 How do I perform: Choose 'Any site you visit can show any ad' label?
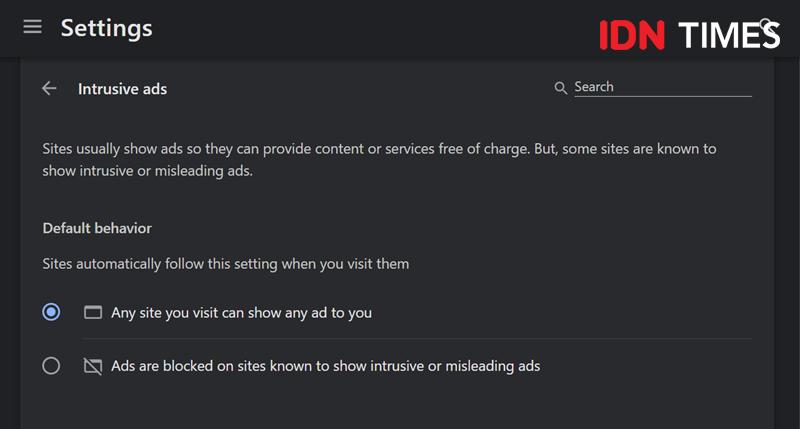[x=241, y=313]
